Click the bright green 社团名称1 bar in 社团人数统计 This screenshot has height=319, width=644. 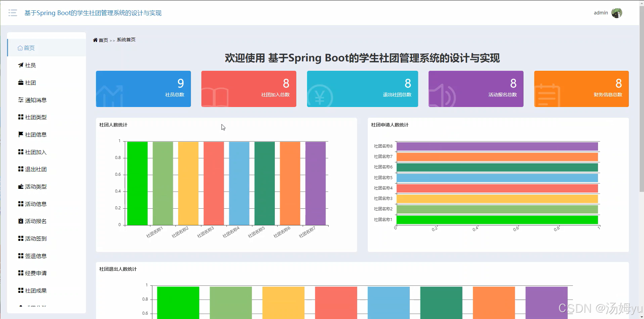click(x=137, y=183)
